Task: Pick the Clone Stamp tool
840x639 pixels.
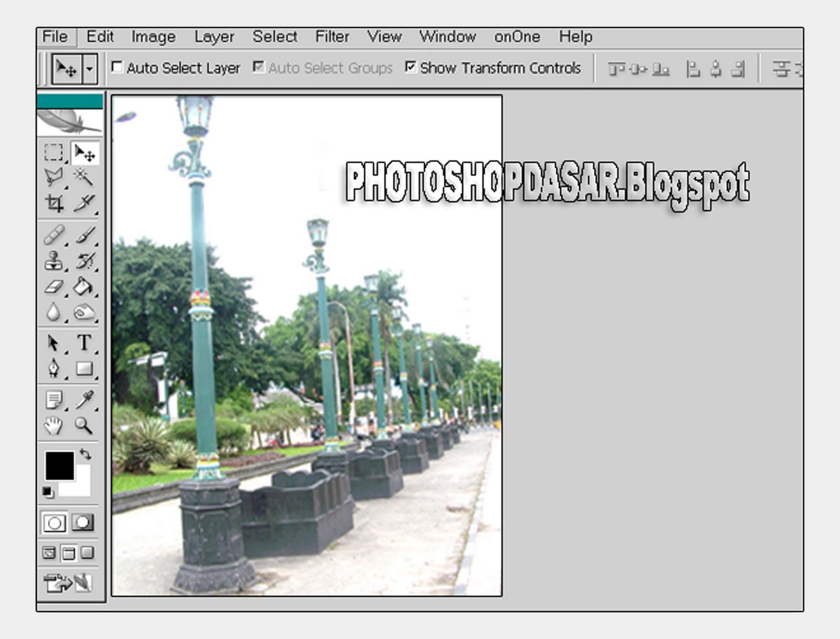Action: 54,261
